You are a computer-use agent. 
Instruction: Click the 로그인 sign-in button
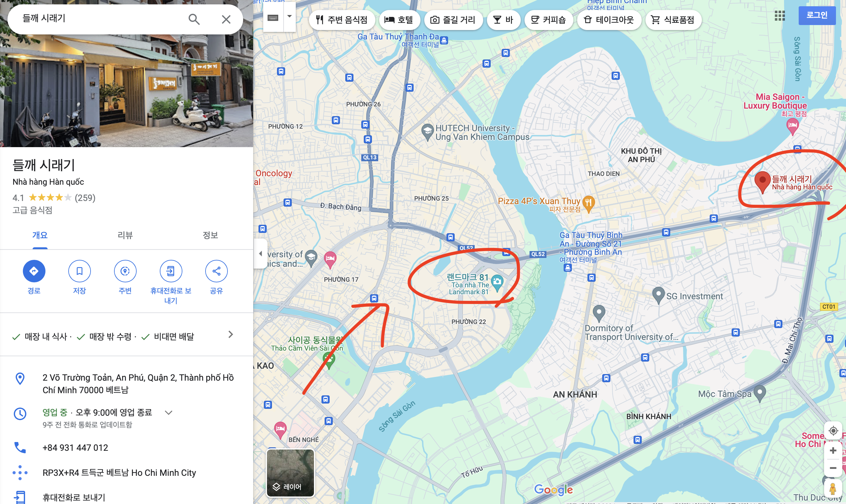[x=817, y=15]
